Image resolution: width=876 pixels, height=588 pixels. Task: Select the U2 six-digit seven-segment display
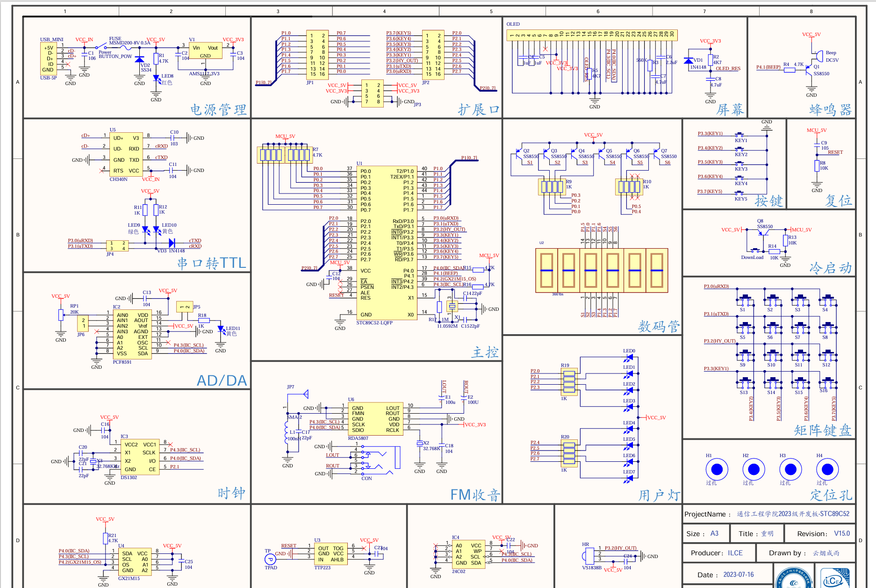pos(602,271)
